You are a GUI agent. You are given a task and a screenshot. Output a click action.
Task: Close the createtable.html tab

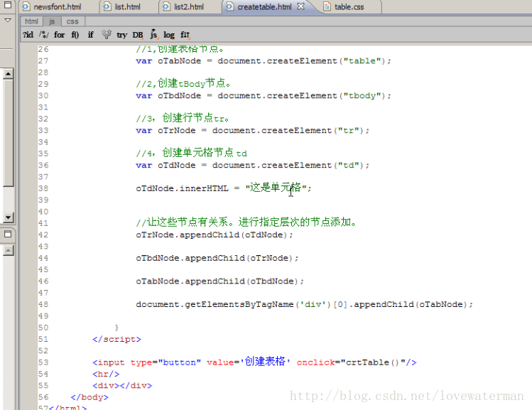[300, 6]
